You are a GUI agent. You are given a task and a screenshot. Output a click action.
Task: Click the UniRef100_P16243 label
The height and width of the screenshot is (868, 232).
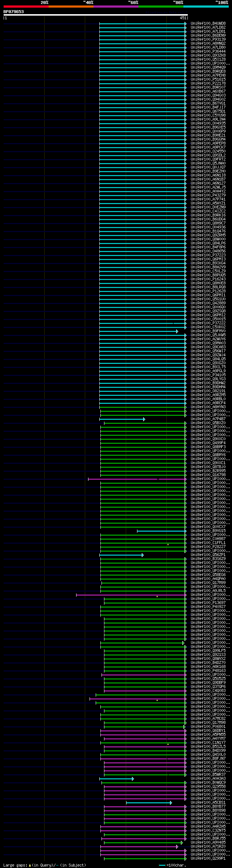pyautogui.click(x=208, y=279)
